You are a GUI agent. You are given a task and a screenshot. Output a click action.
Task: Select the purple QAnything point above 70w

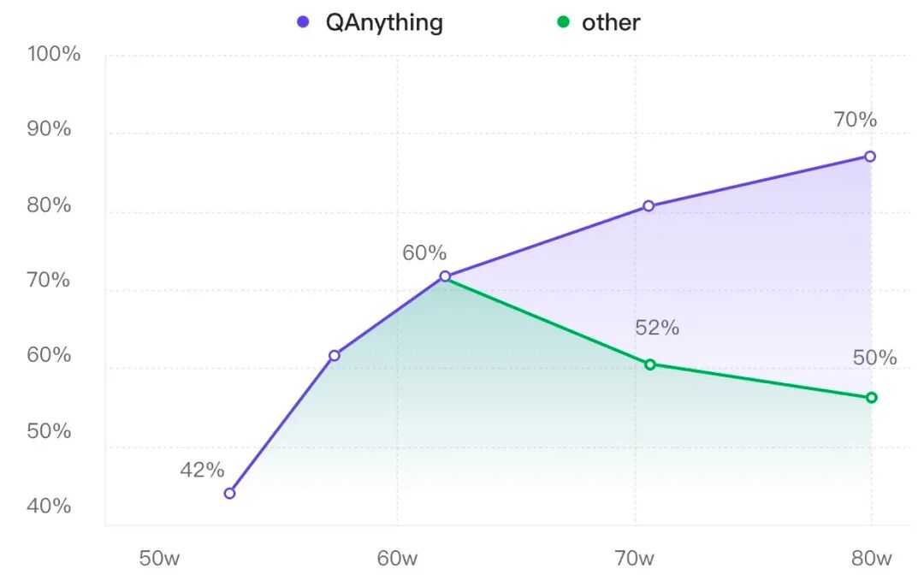(649, 206)
